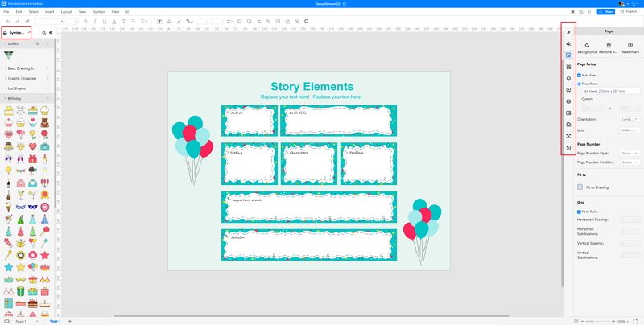Open the Layout menu
The width and height of the screenshot is (644, 325).
[x=66, y=12]
